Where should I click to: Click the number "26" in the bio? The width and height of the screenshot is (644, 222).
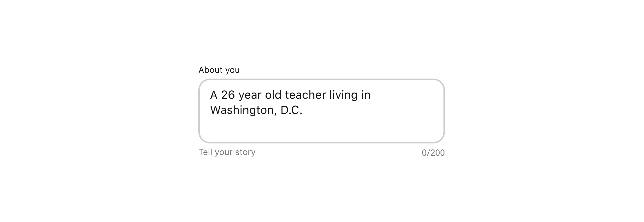(228, 95)
